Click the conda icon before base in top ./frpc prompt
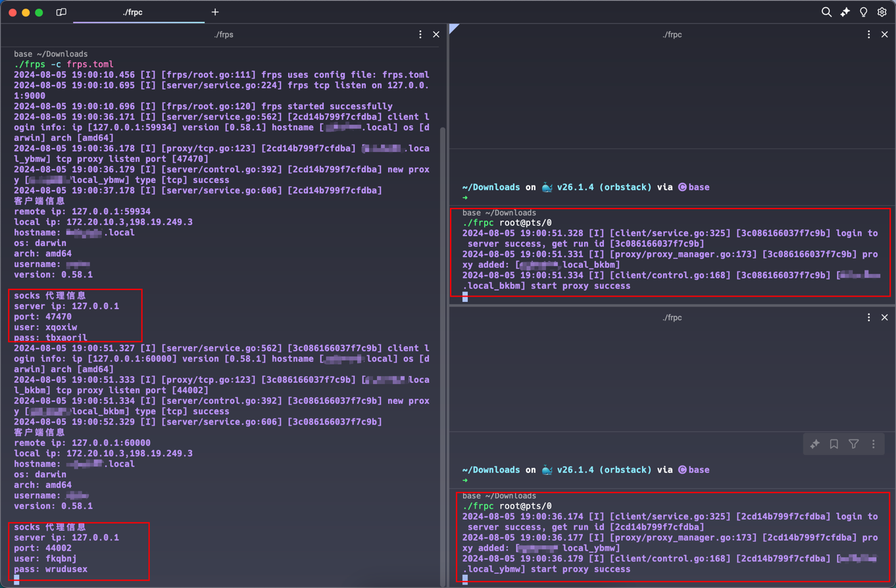The image size is (896, 588). 682,187
